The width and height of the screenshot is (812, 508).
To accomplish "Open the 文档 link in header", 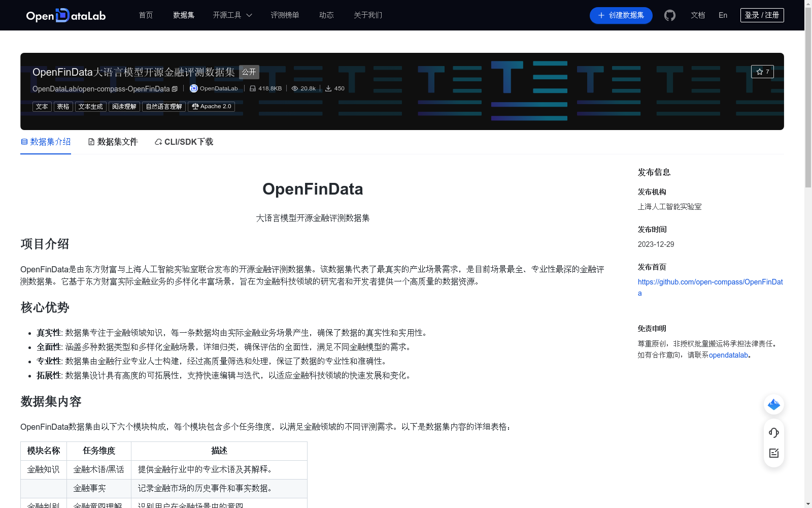I will pyautogui.click(x=698, y=15).
